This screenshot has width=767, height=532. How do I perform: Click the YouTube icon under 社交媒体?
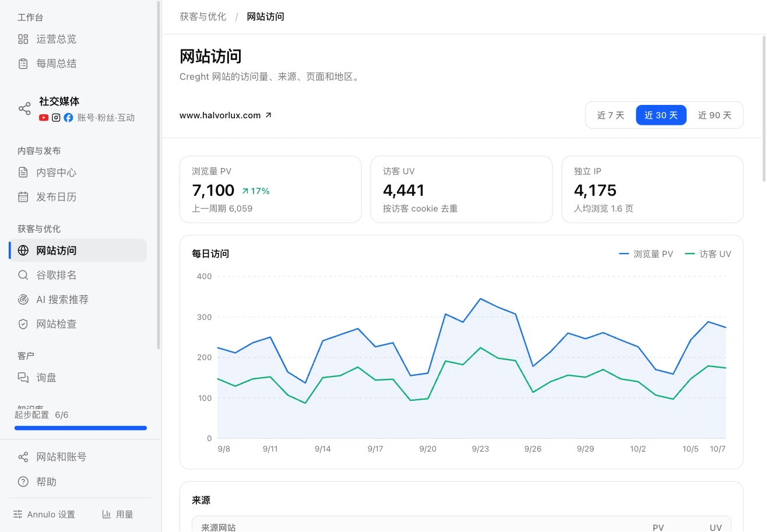[x=44, y=118]
